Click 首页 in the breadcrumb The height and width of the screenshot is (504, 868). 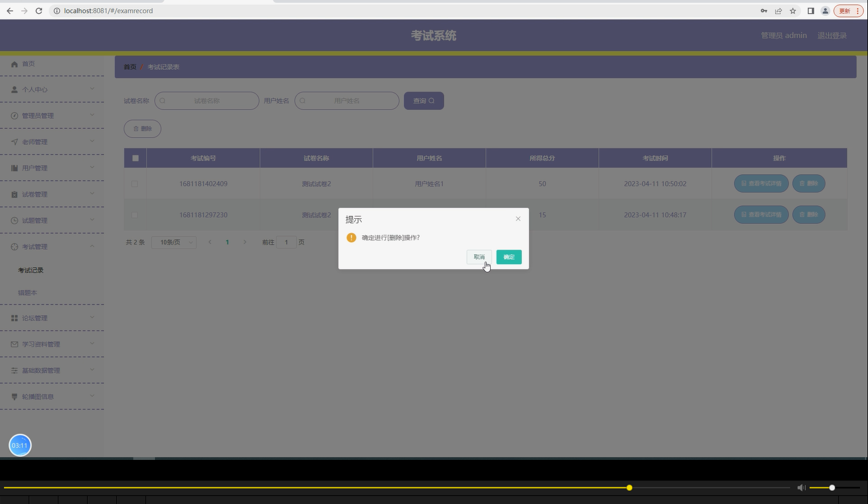tap(130, 67)
